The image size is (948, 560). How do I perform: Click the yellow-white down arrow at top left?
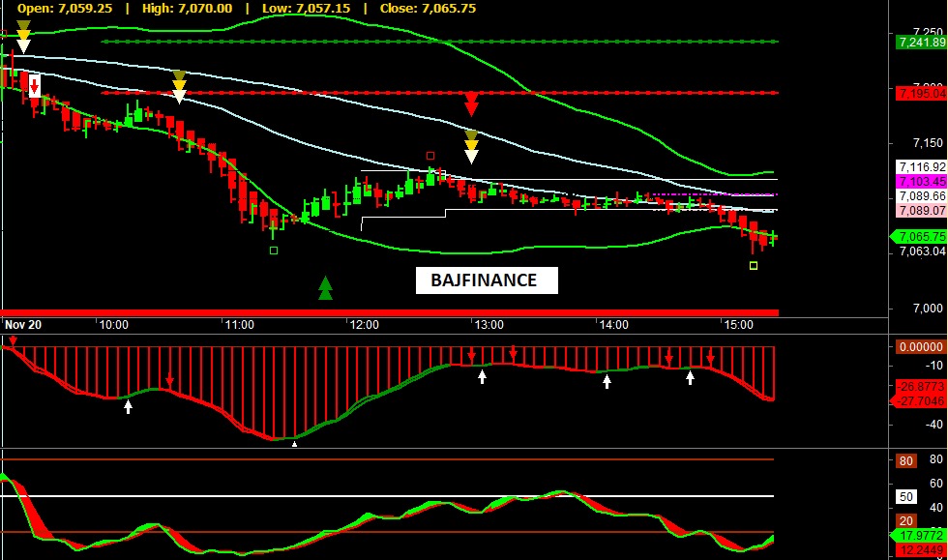(23, 37)
